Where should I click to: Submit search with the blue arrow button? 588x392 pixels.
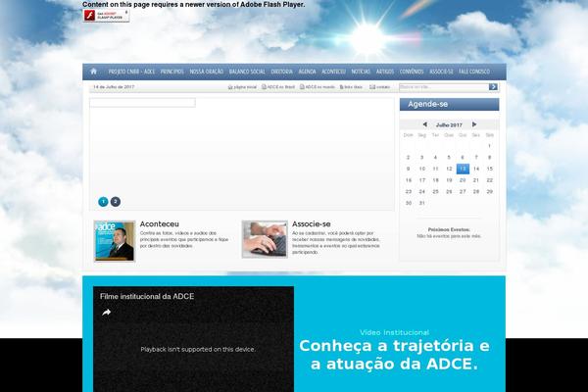[x=493, y=87]
